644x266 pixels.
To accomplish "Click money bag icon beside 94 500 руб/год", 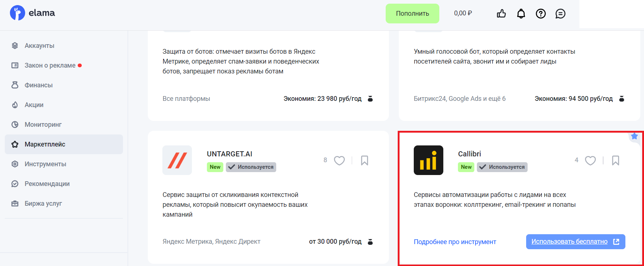I will pyautogui.click(x=622, y=99).
